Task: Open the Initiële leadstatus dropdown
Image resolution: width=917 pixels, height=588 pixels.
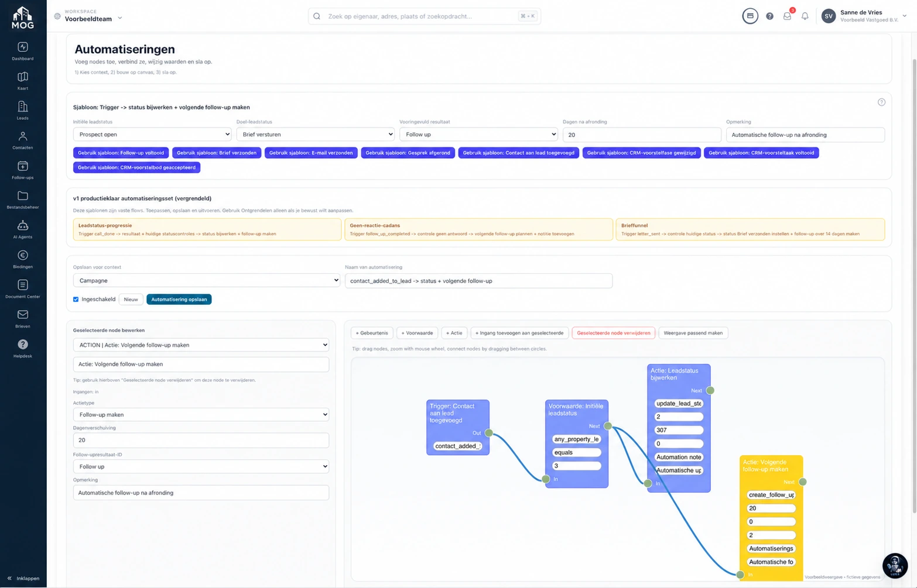Action: pyautogui.click(x=152, y=135)
